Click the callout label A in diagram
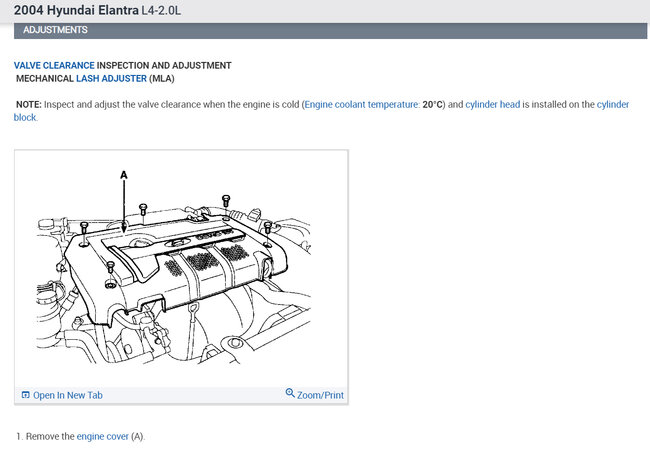This screenshot has width=650, height=449. [124, 175]
